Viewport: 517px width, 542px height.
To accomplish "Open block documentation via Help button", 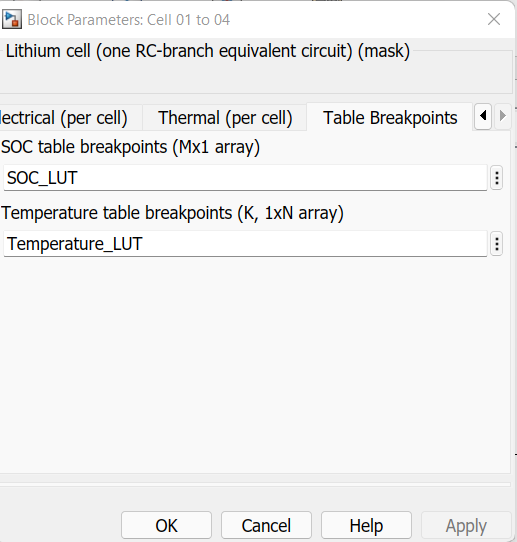I will [366, 525].
